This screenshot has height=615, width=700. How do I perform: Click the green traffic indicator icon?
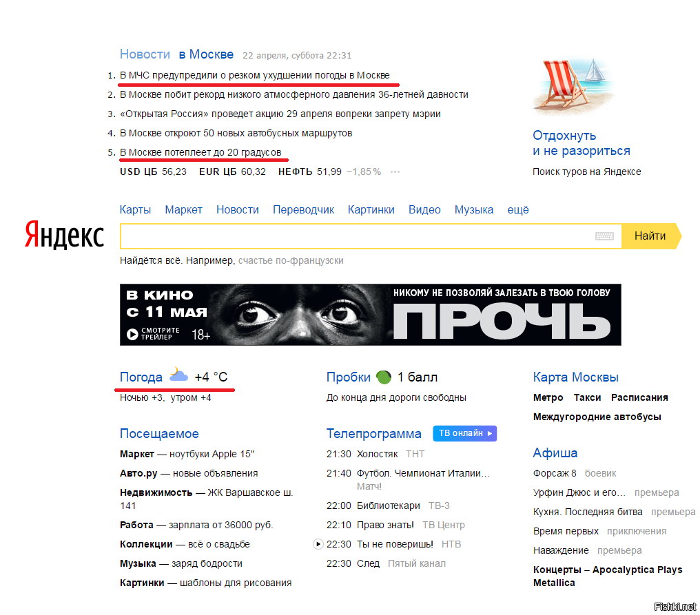pyautogui.click(x=384, y=377)
